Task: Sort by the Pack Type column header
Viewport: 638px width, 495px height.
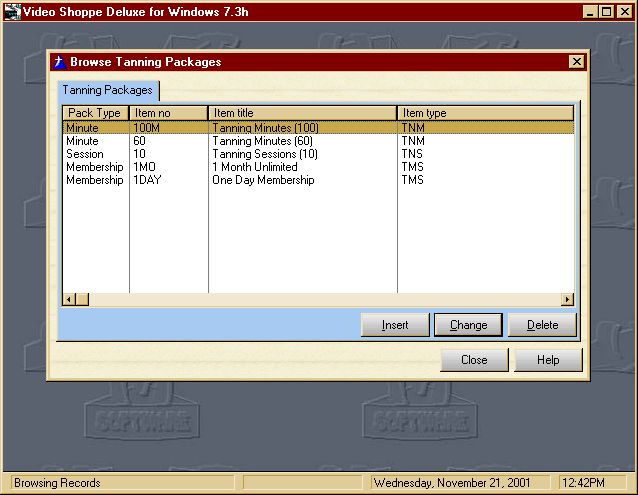Action: coord(95,113)
